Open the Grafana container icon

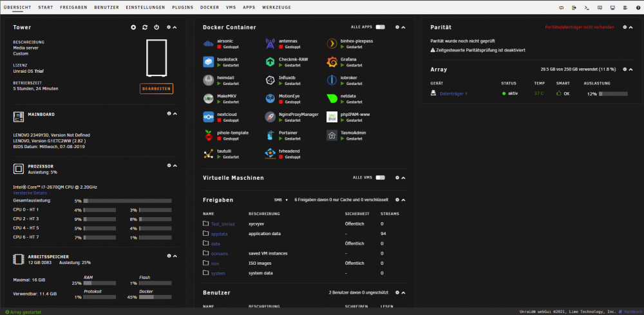[x=332, y=62]
